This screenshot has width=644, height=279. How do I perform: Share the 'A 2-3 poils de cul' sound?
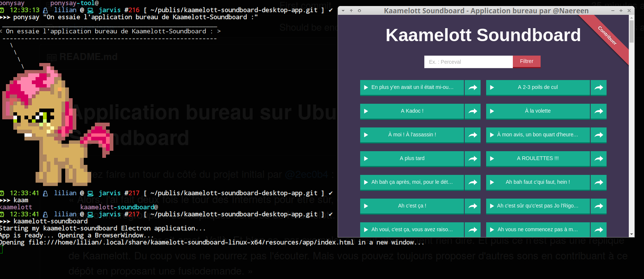599,87
